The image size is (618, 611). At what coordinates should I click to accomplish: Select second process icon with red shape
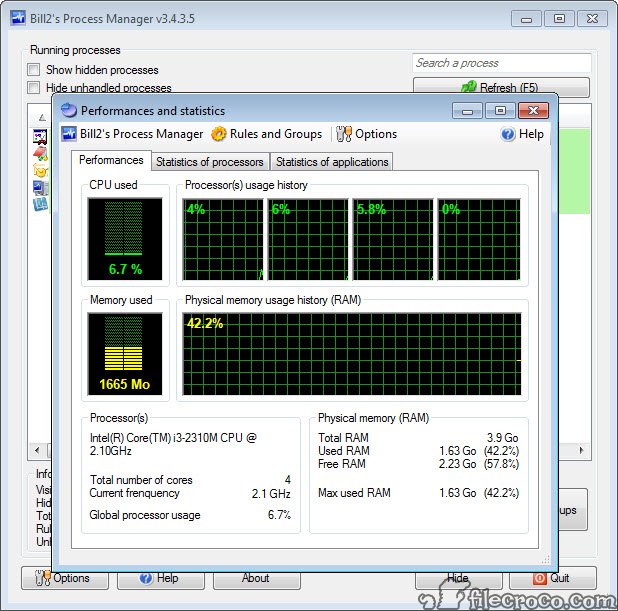pyautogui.click(x=40, y=153)
